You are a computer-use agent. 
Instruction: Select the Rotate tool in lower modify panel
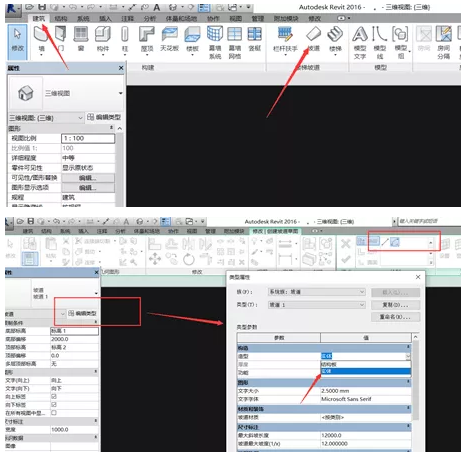click(x=189, y=259)
